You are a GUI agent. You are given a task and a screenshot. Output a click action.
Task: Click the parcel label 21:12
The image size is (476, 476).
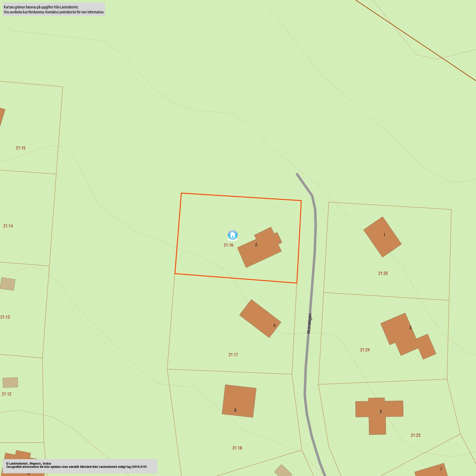coord(6,394)
